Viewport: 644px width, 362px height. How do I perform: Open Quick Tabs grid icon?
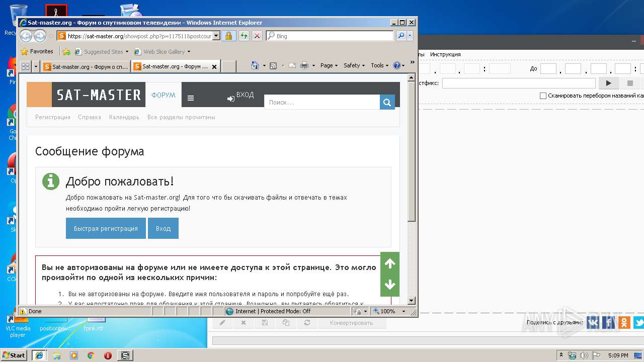coord(25,66)
